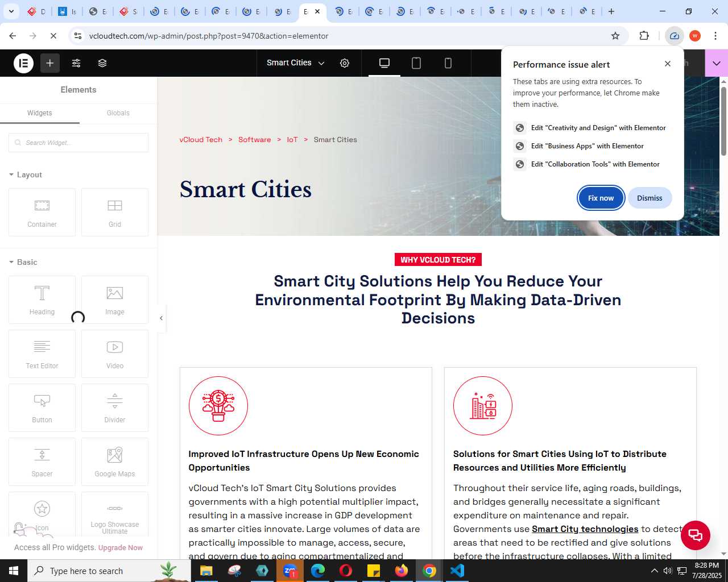Select 'Edit "Business Apps" with Elementor' tab entry
The width and height of the screenshot is (728, 582).
click(591, 146)
